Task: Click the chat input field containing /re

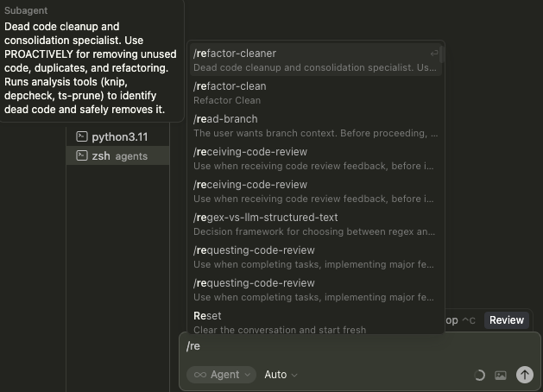Action: pos(345,346)
